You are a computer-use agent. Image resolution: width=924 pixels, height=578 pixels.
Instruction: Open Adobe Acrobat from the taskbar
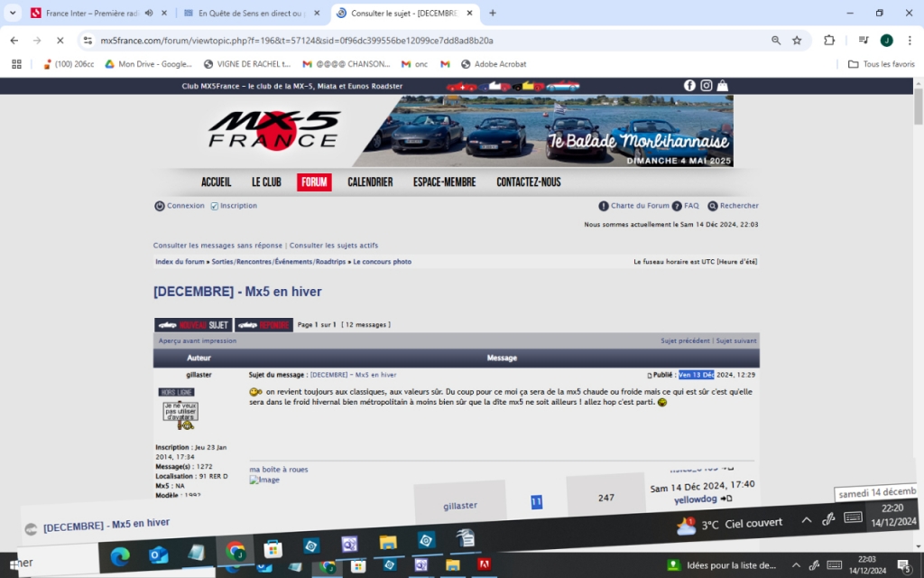(485, 564)
